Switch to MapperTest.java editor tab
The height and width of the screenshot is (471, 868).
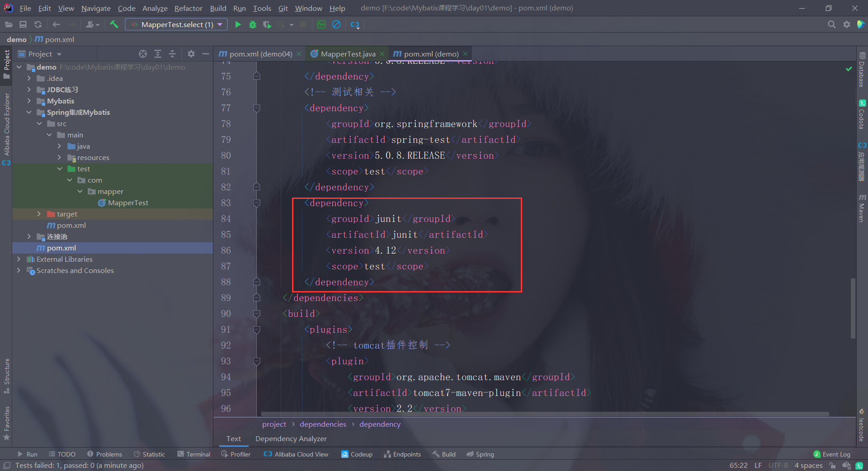point(347,54)
